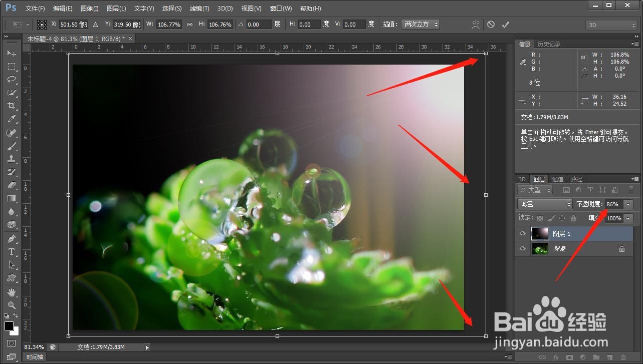
Task: Select the Pen tool
Action: pyautogui.click(x=12, y=239)
